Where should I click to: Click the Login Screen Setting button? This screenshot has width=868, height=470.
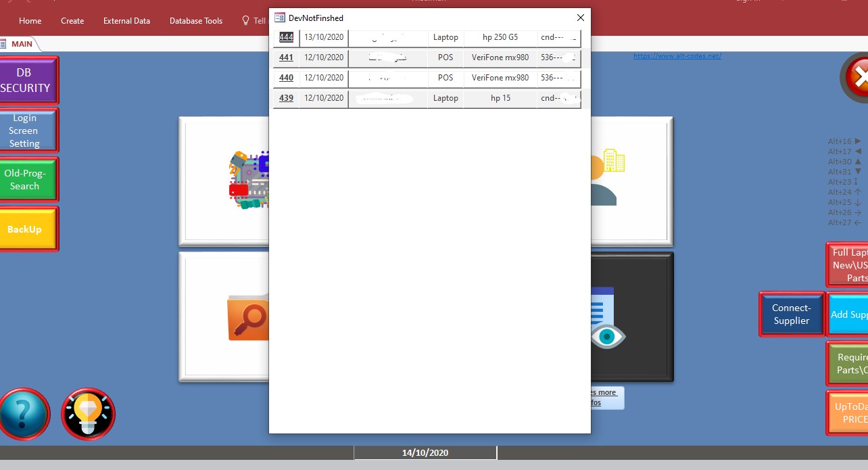[28, 131]
